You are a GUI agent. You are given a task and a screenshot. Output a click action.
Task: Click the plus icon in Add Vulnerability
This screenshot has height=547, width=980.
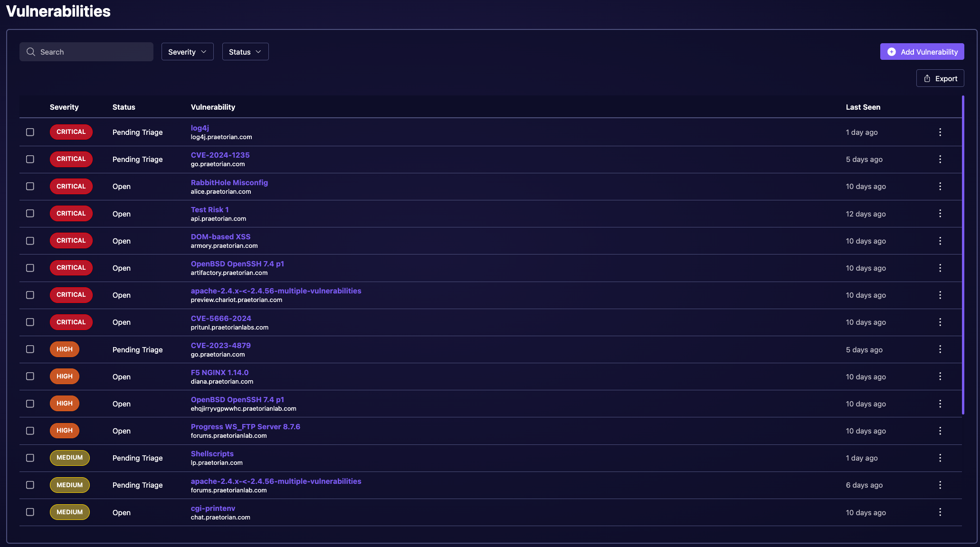click(x=892, y=52)
